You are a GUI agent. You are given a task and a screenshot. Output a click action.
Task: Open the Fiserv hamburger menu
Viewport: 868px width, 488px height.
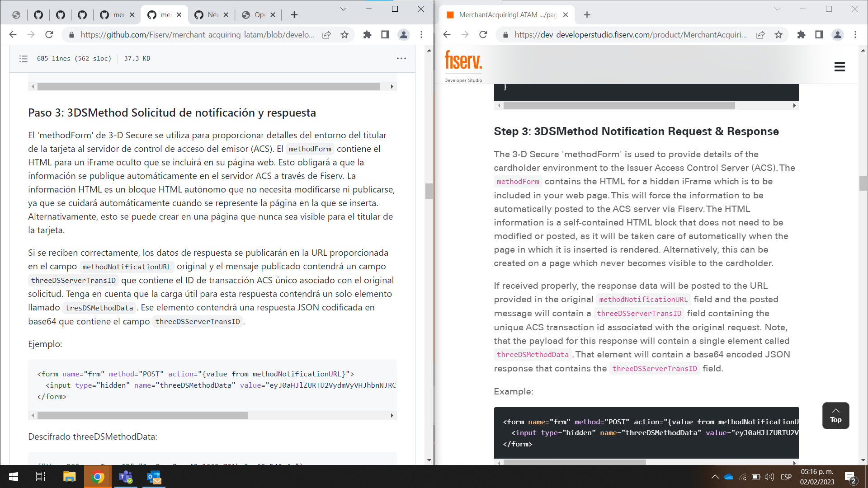pos(840,67)
